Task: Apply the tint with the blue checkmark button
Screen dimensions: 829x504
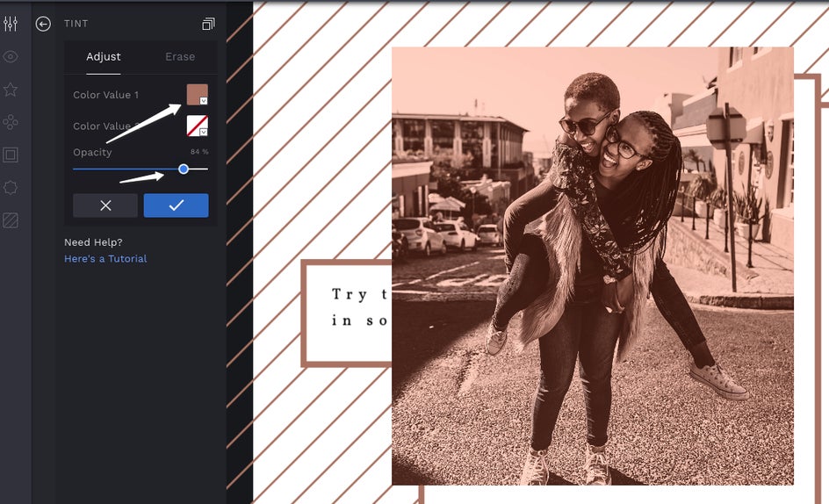Action: 176,205
